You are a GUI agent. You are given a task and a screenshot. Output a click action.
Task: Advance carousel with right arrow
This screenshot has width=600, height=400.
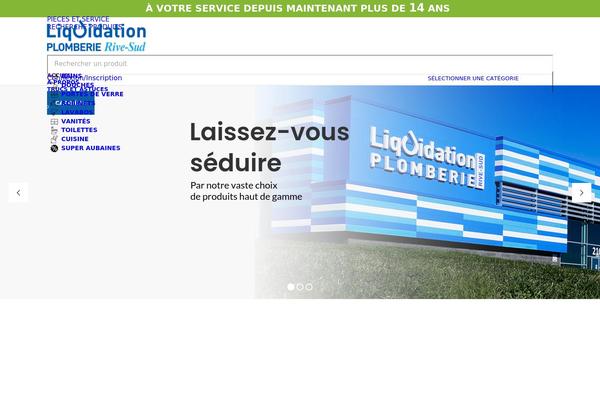pyautogui.click(x=581, y=193)
